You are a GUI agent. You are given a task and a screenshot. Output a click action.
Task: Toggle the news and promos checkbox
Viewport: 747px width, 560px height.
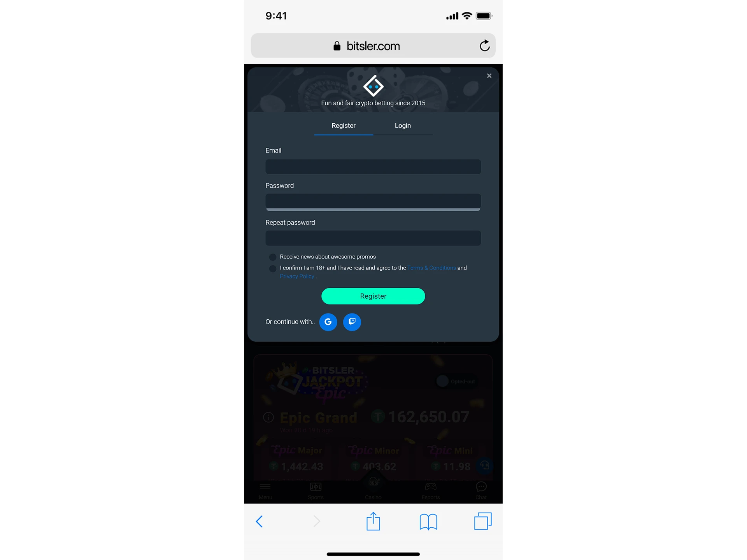272,256
